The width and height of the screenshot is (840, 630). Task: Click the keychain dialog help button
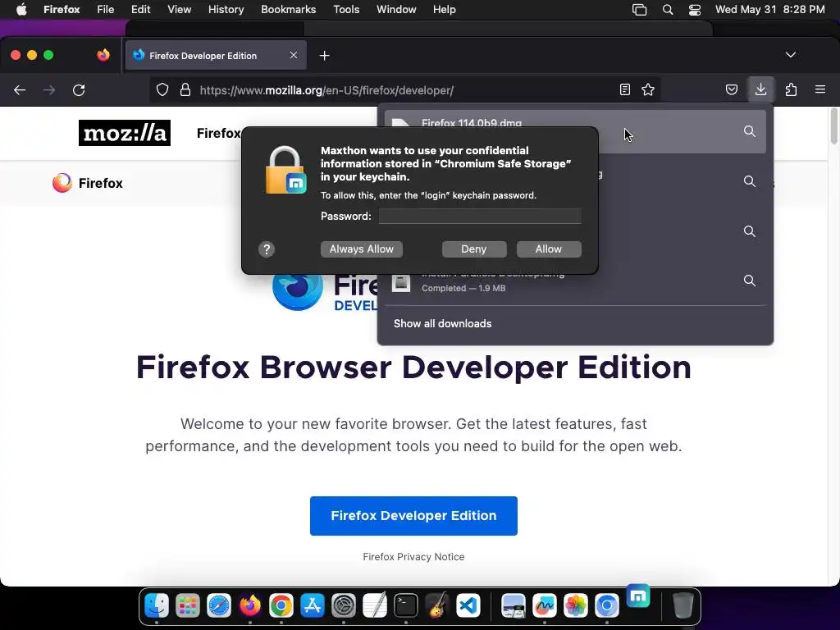[267, 249]
